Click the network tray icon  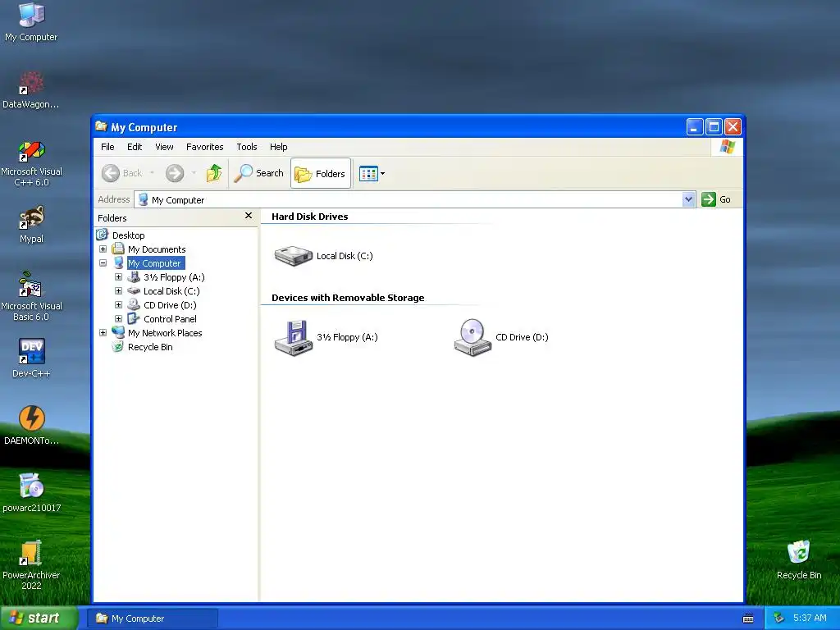click(x=779, y=619)
